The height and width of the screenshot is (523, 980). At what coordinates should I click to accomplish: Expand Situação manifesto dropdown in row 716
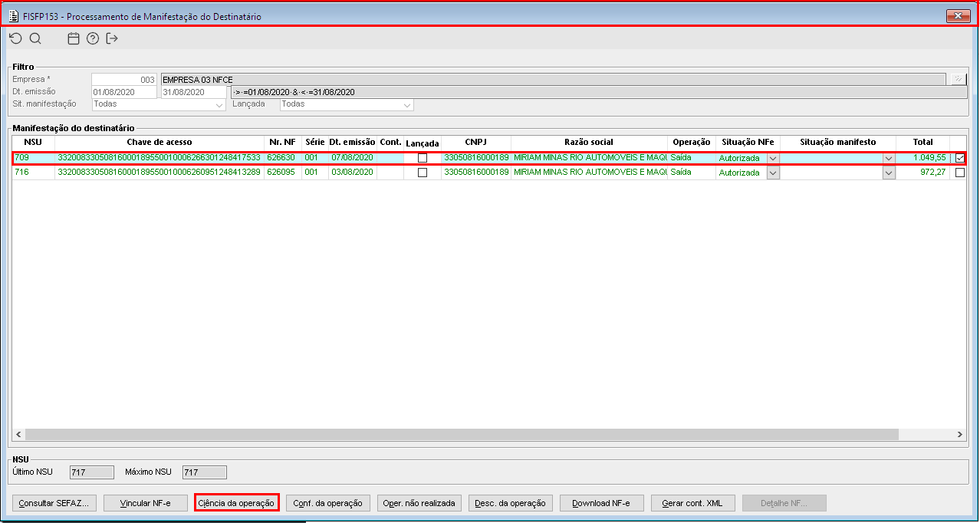click(889, 173)
